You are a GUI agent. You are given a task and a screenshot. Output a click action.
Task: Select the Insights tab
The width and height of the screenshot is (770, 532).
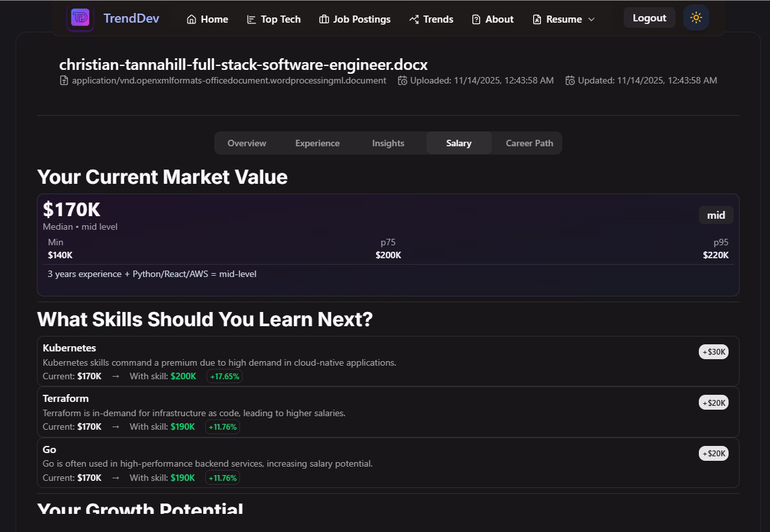coord(388,143)
